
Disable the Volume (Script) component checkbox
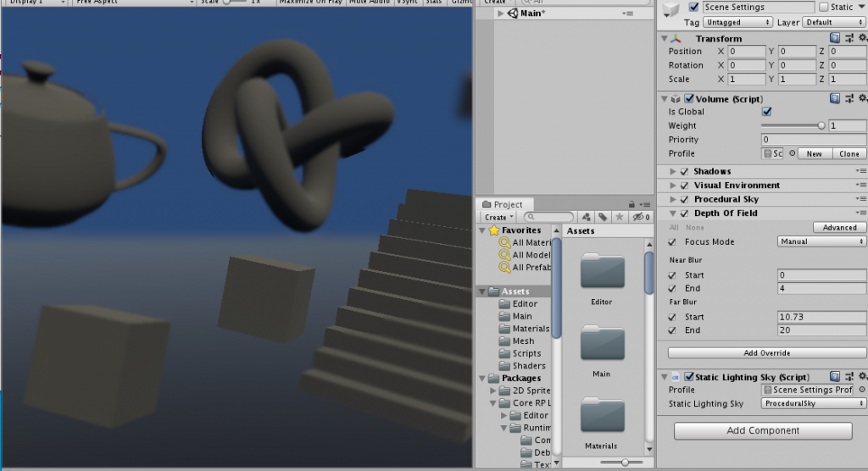pos(689,98)
